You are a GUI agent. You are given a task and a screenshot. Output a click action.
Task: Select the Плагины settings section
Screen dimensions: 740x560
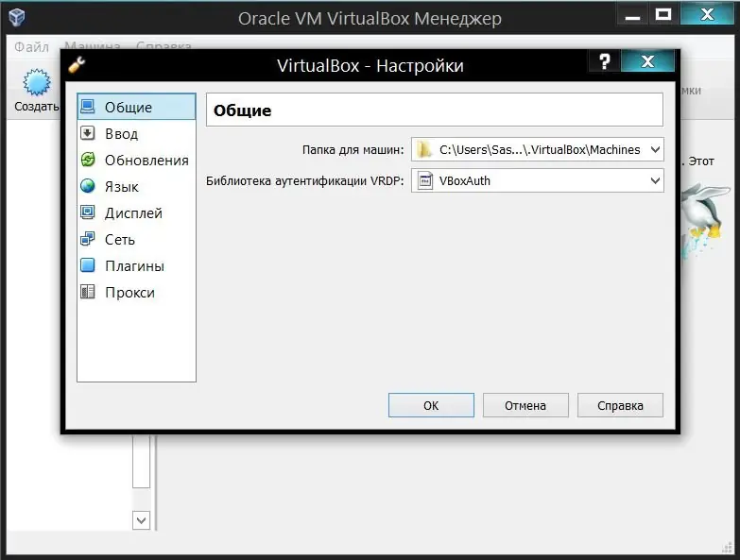[136, 265]
